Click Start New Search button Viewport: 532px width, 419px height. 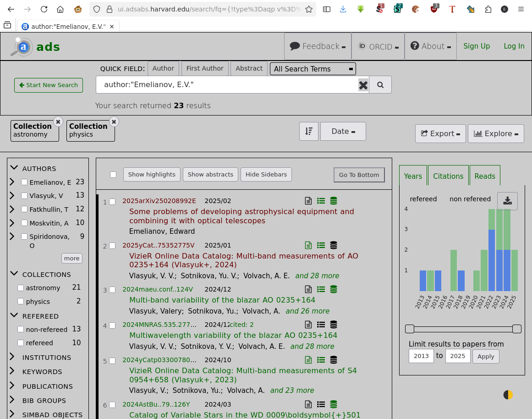pyautogui.click(x=49, y=85)
